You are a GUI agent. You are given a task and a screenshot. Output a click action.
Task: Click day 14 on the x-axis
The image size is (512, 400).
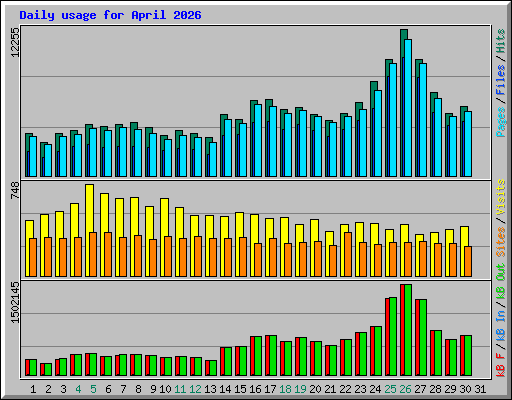click(225, 389)
